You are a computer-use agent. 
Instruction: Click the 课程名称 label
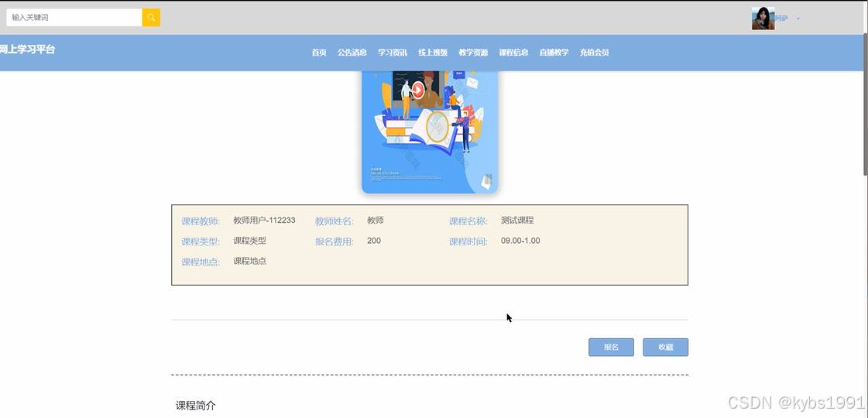point(468,221)
